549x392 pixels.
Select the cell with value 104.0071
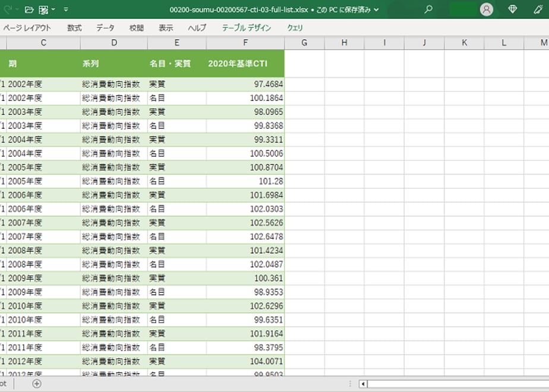pyautogui.click(x=245, y=361)
